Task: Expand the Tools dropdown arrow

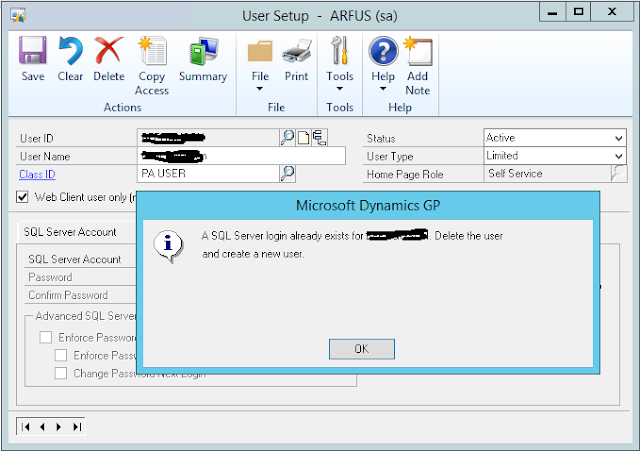Action: tap(340, 89)
